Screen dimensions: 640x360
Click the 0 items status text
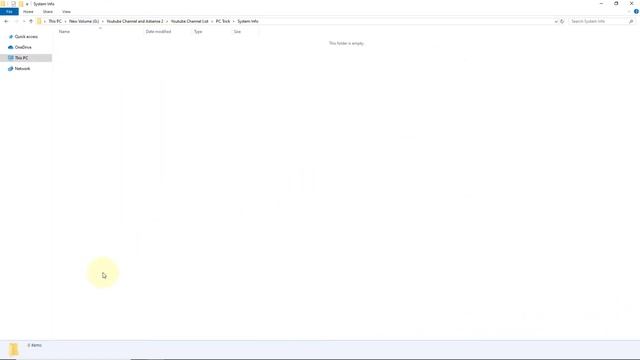35,345
